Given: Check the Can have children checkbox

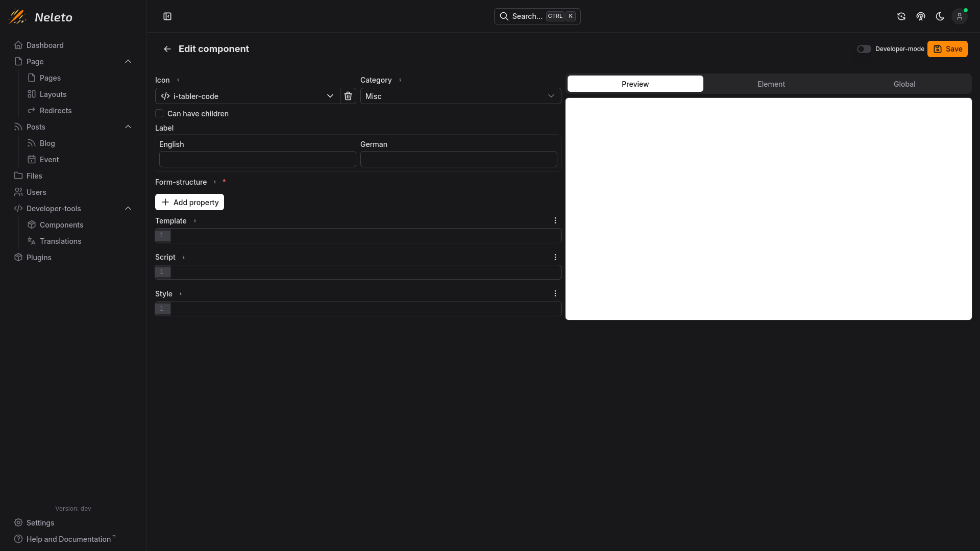Looking at the screenshot, I should coord(159,113).
